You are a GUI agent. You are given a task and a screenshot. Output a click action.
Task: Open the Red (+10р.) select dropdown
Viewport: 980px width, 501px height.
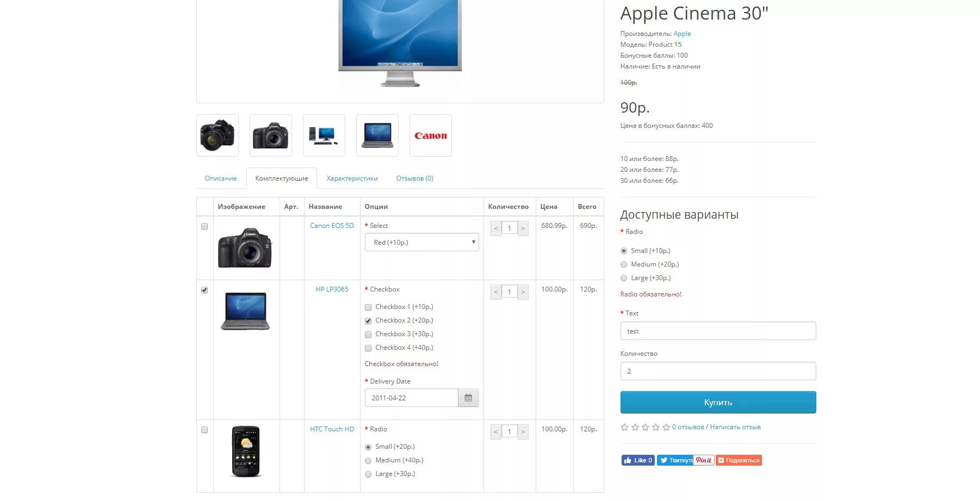[x=422, y=243]
